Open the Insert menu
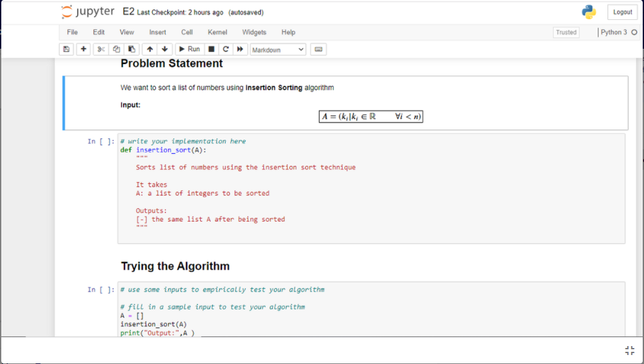The image size is (644, 364). pyautogui.click(x=158, y=32)
